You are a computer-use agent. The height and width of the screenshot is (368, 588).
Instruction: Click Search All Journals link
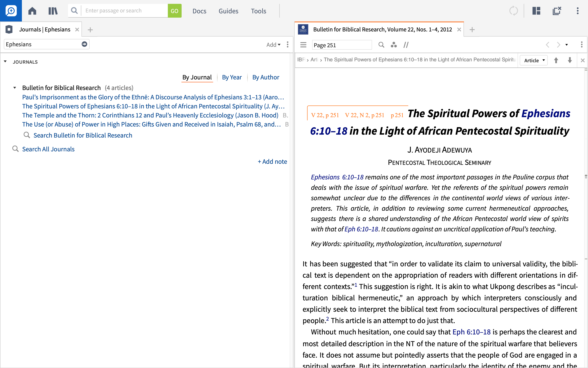[x=48, y=149]
